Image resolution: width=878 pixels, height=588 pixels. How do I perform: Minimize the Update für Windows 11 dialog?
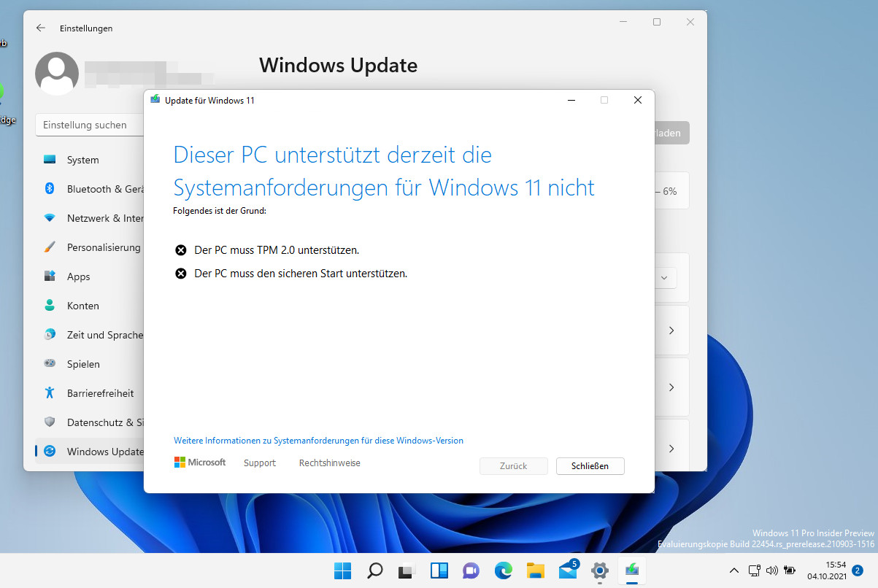(x=571, y=100)
